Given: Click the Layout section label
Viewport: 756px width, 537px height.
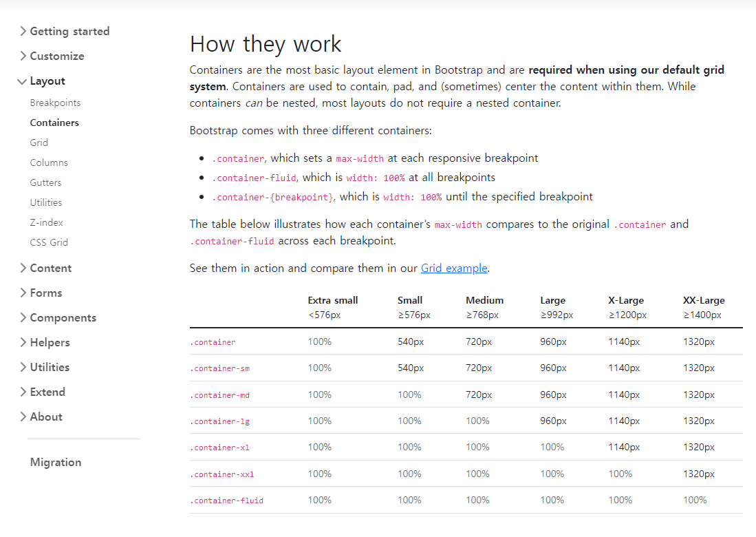Looking at the screenshot, I should tap(47, 81).
